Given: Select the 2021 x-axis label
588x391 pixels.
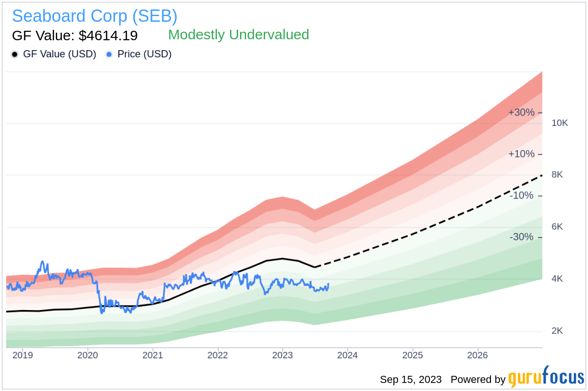Looking at the screenshot, I should click(153, 354).
